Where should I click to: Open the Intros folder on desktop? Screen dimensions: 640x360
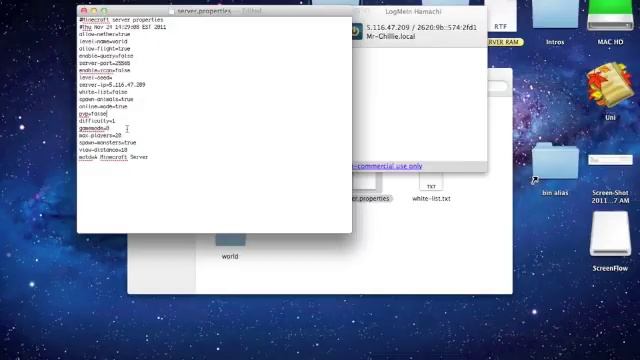pyautogui.click(x=555, y=15)
